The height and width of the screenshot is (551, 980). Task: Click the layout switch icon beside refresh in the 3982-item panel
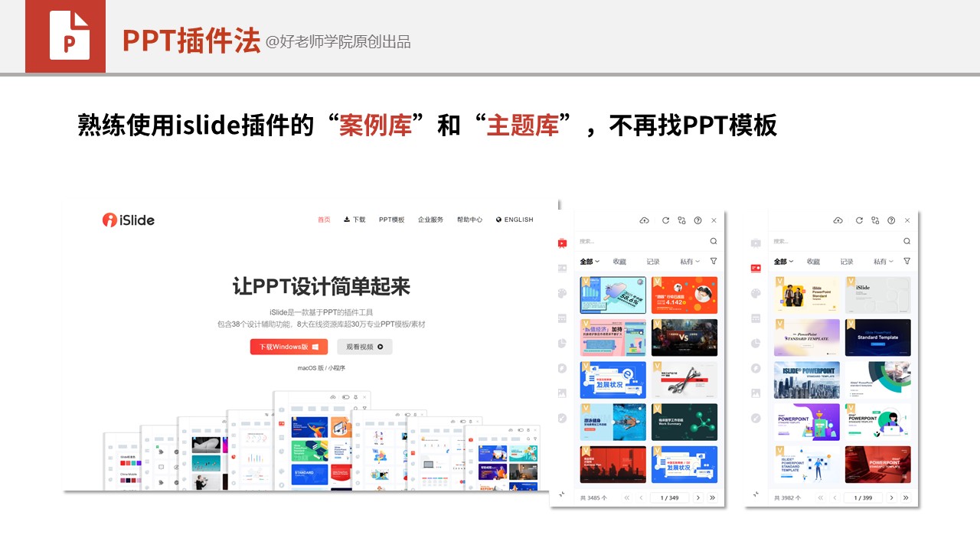click(875, 220)
